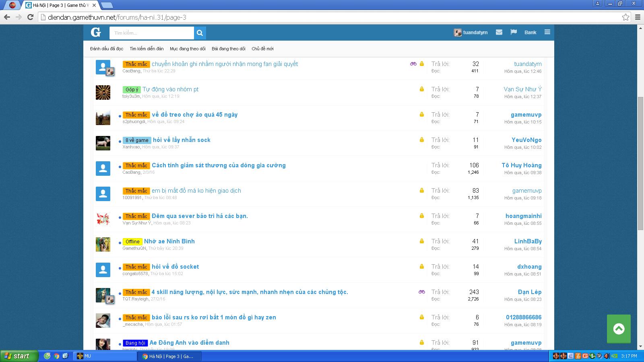
Task: Open 'Mục đang theo dõi' menu item
Action: [x=188, y=49]
